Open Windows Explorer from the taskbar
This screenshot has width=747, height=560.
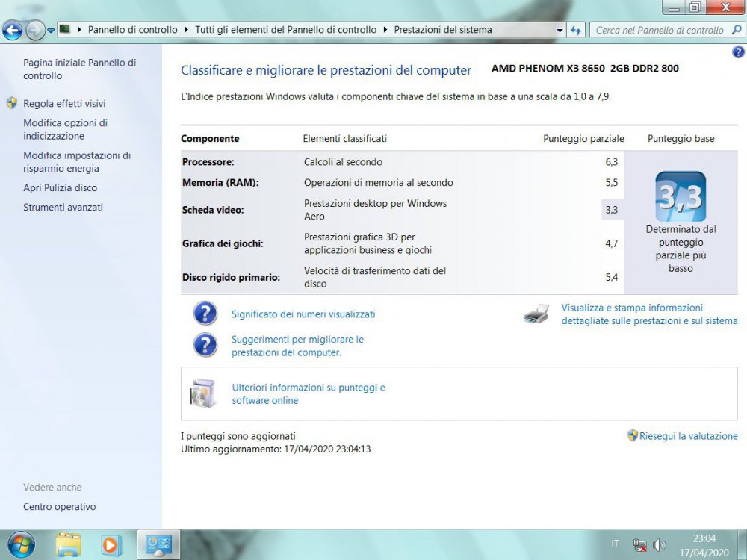pos(69,544)
